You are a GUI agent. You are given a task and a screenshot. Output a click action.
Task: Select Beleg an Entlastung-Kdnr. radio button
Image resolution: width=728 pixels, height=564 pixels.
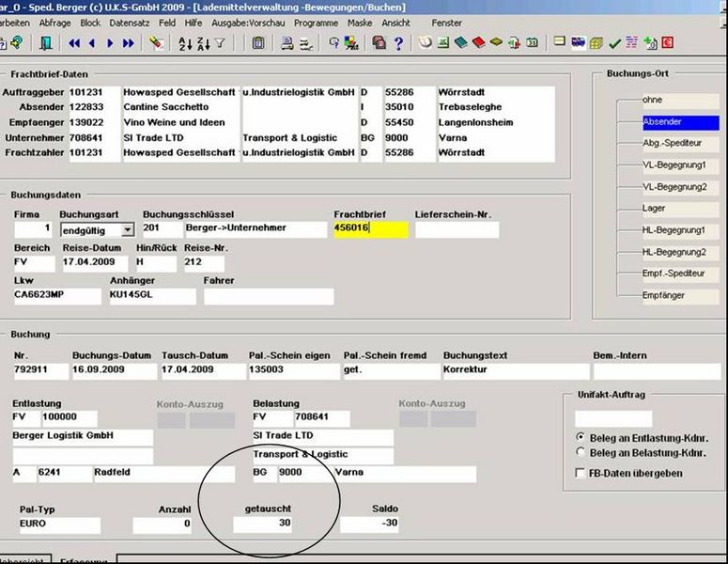581,437
